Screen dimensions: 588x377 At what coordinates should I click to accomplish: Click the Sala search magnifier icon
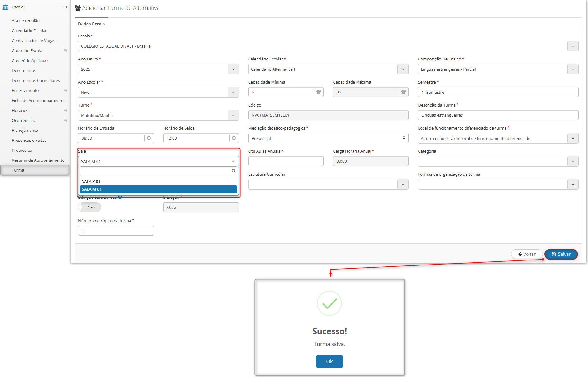[233, 171]
